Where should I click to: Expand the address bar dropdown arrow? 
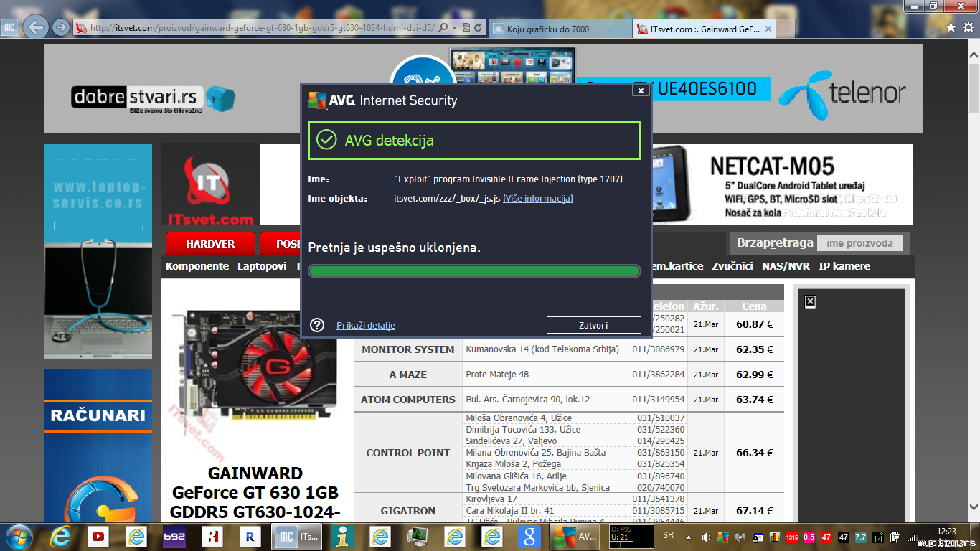point(453,27)
